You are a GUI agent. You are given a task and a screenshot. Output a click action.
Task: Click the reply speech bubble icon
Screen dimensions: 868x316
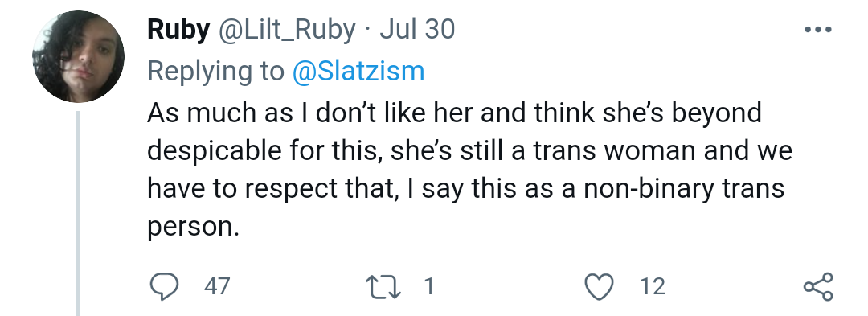click(164, 287)
